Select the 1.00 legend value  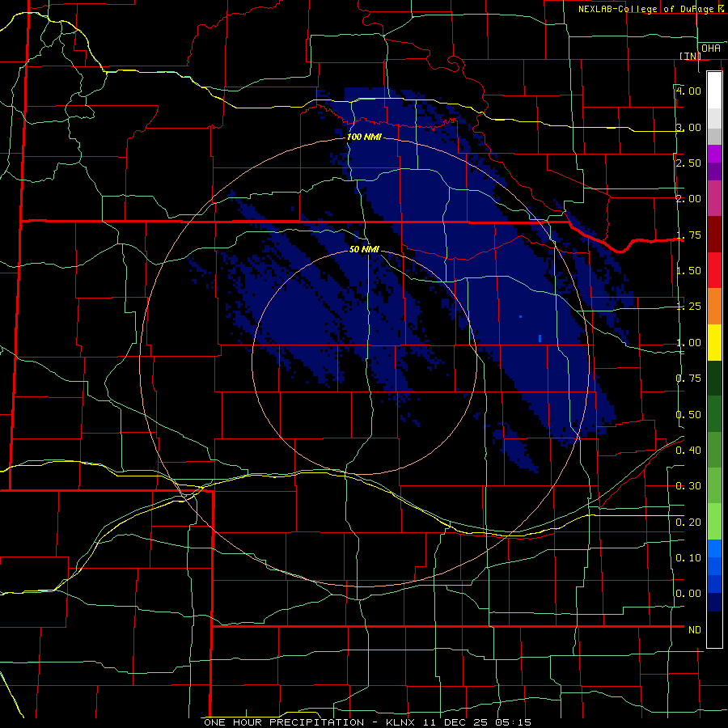coord(688,343)
